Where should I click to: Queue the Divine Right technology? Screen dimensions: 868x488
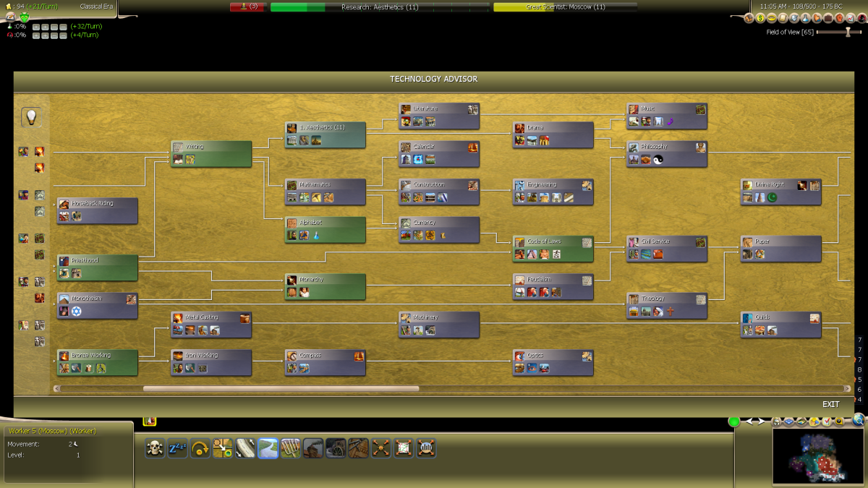pyautogui.click(x=781, y=192)
